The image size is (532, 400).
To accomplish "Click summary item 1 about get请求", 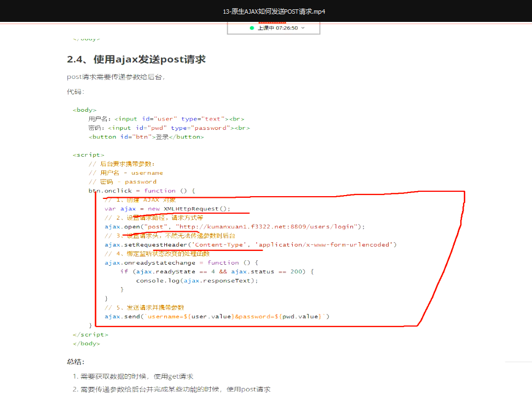I will point(133,376).
